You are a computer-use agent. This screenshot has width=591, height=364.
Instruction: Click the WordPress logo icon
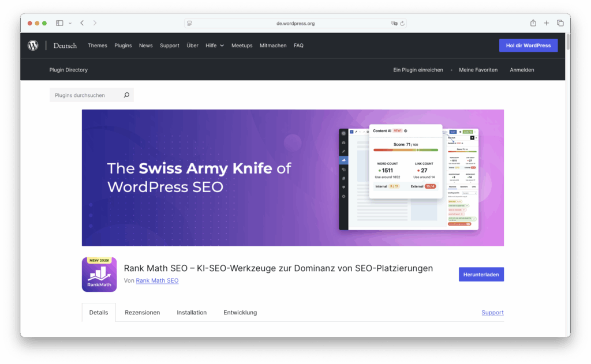[x=33, y=46]
